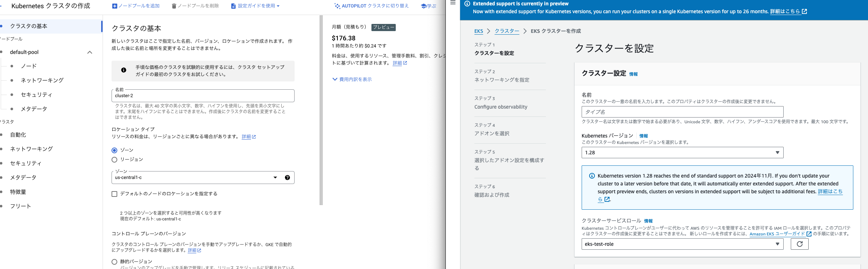
Task: Click 情報 link next to クラスターサービスロール
Action: point(648,221)
